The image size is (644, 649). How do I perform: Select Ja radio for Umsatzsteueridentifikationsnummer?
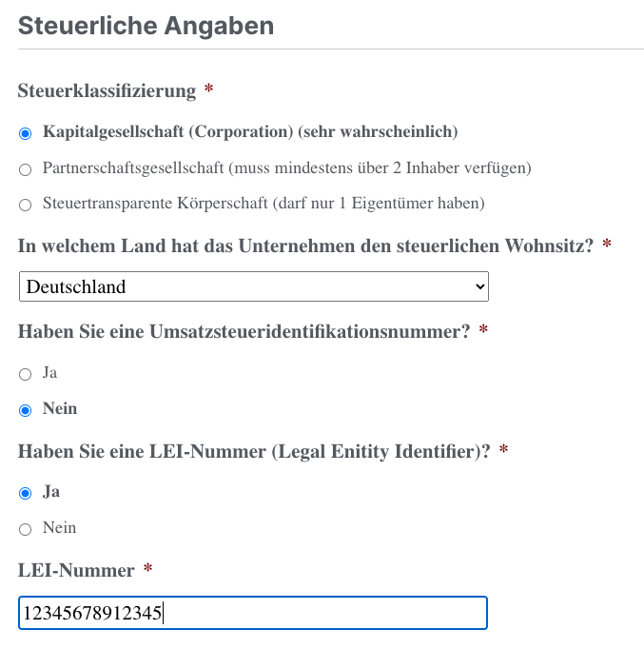(26, 374)
